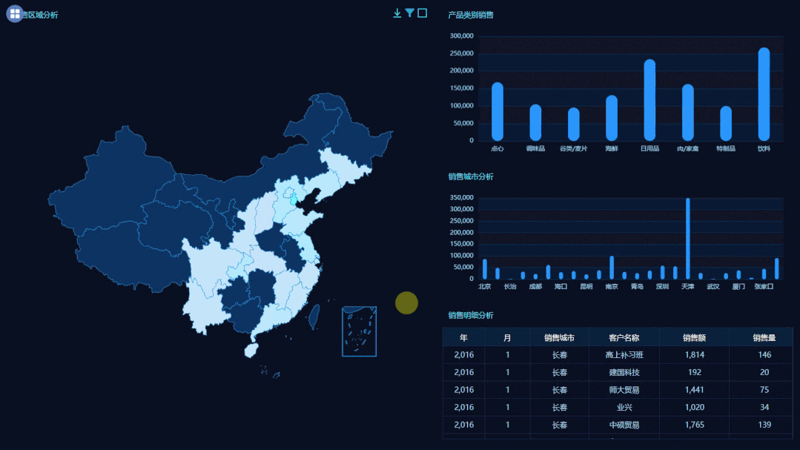Click the 中硕贸易 customer cell
Screen dimensions: 800x450
pyautogui.click(x=624, y=425)
